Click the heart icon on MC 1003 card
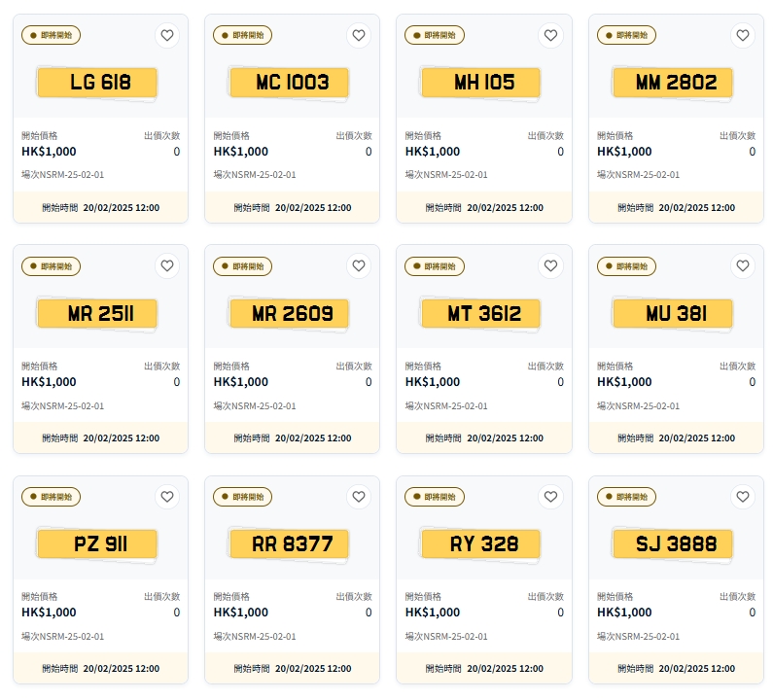Screen dimensions: 773x700 pos(359,35)
